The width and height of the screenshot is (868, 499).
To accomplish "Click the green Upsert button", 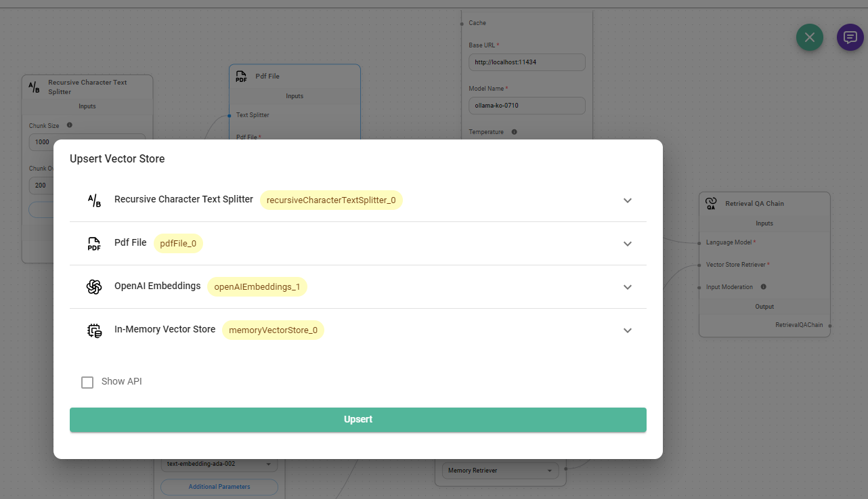I will pos(358,420).
